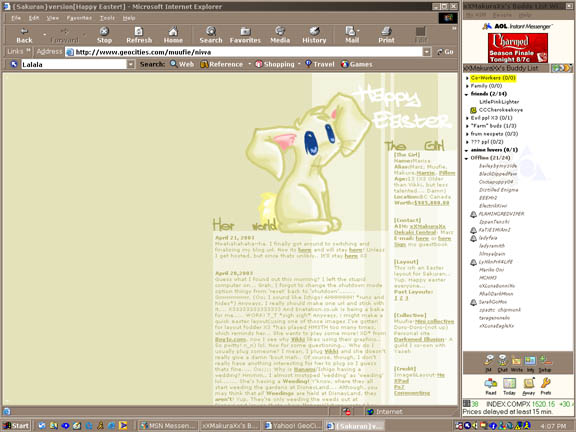Click the Mail toolbar button
Viewport: 576px width, 432px height.
coord(352,35)
